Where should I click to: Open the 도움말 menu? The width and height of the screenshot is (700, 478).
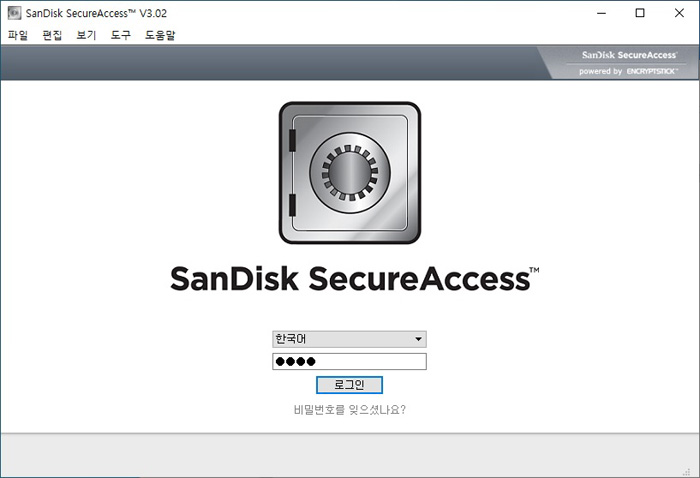(x=160, y=35)
